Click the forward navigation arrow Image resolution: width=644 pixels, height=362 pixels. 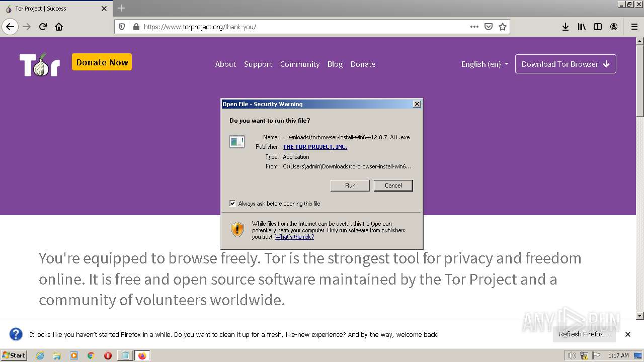coord(27,27)
